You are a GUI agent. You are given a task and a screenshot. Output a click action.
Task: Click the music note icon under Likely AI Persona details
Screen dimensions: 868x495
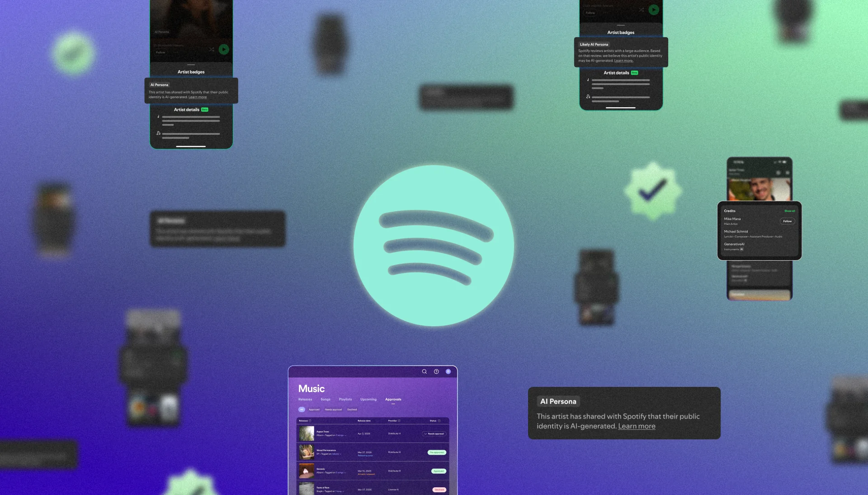[588, 80]
